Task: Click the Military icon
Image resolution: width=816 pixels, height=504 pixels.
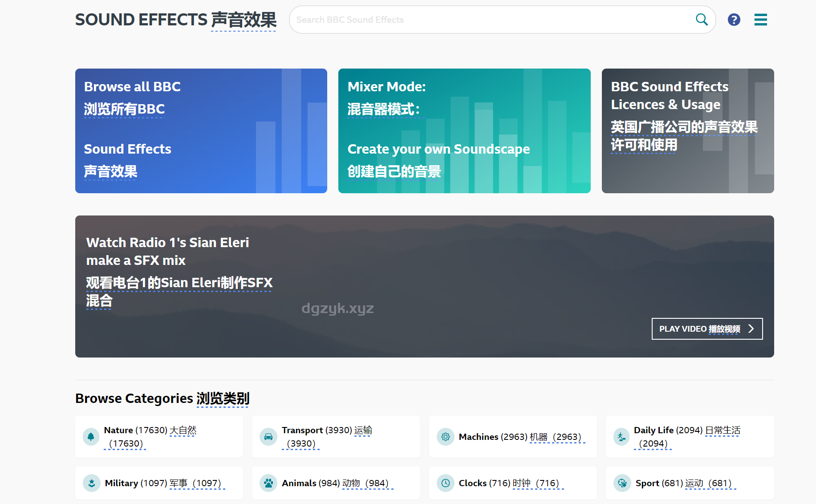Action: [x=92, y=483]
